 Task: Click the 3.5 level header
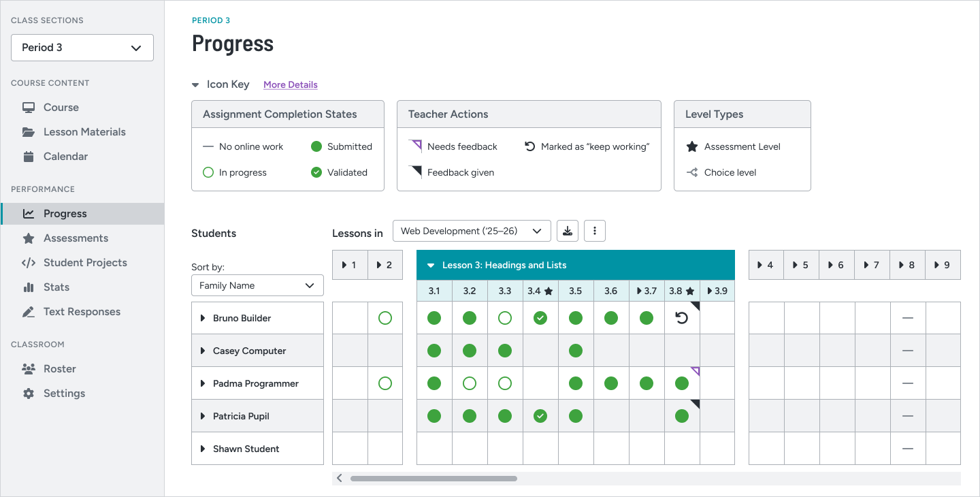[x=576, y=291]
